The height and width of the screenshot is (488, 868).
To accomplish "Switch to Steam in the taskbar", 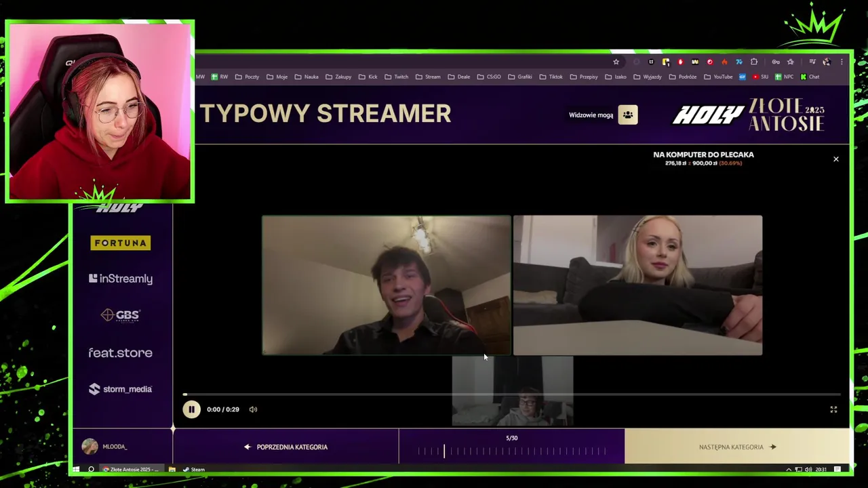I will click(194, 469).
